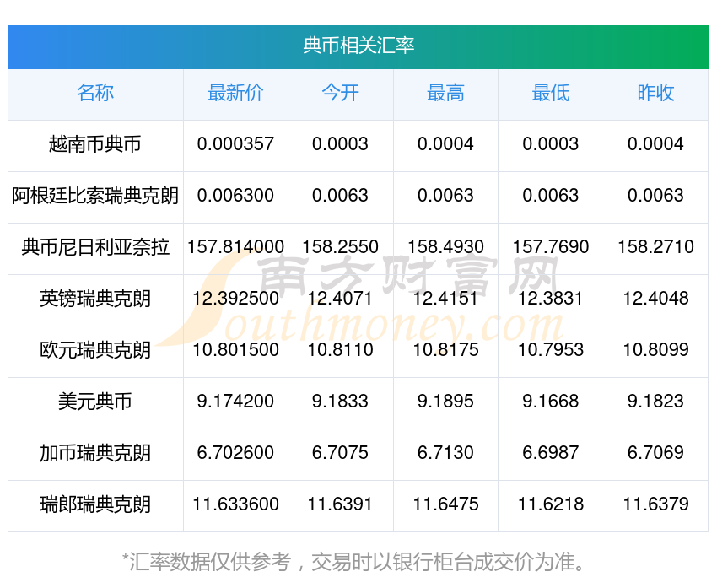Click the 加币瑞典克朗 row name

[95, 453]
